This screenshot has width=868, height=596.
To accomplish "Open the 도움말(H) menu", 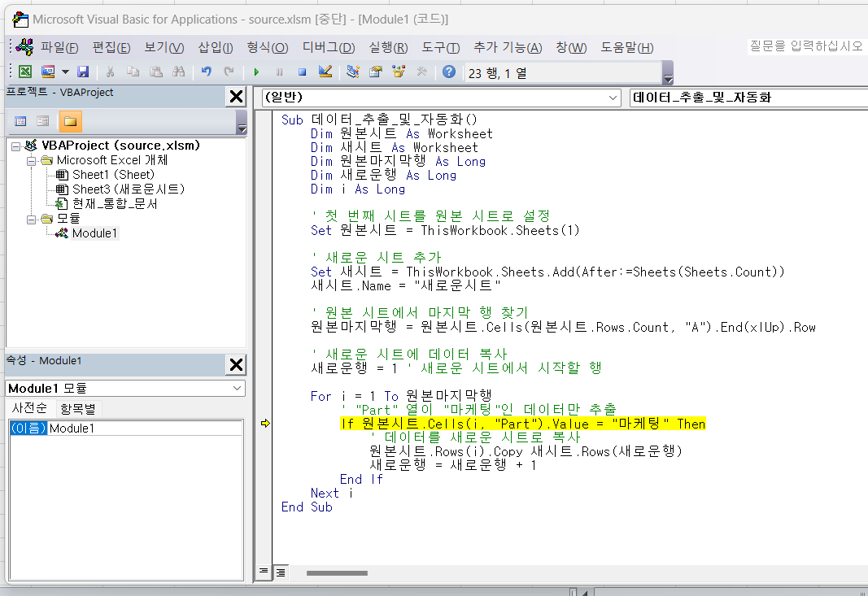I will click(x=626, y=48).
